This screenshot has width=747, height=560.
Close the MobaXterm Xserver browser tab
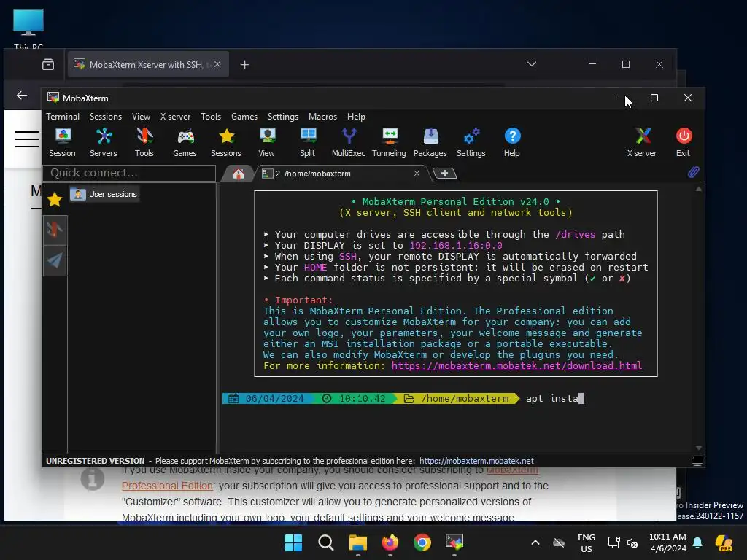tap(217, 64)
